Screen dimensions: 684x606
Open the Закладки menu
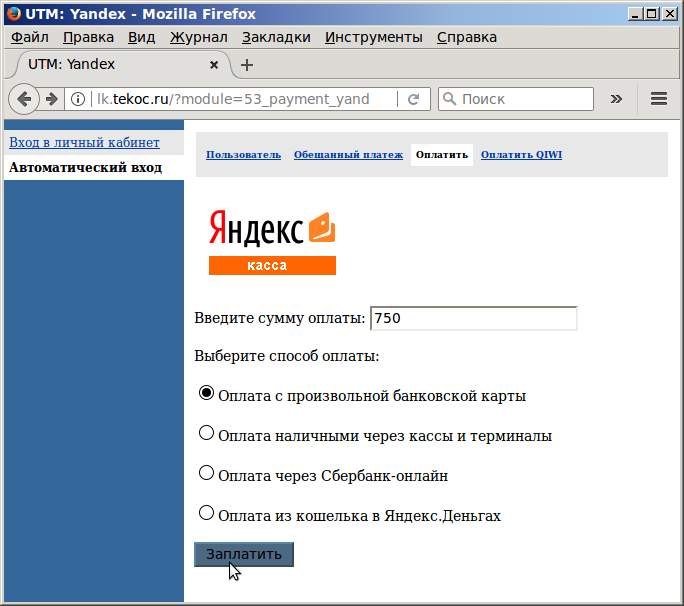[x=276, y=37]
